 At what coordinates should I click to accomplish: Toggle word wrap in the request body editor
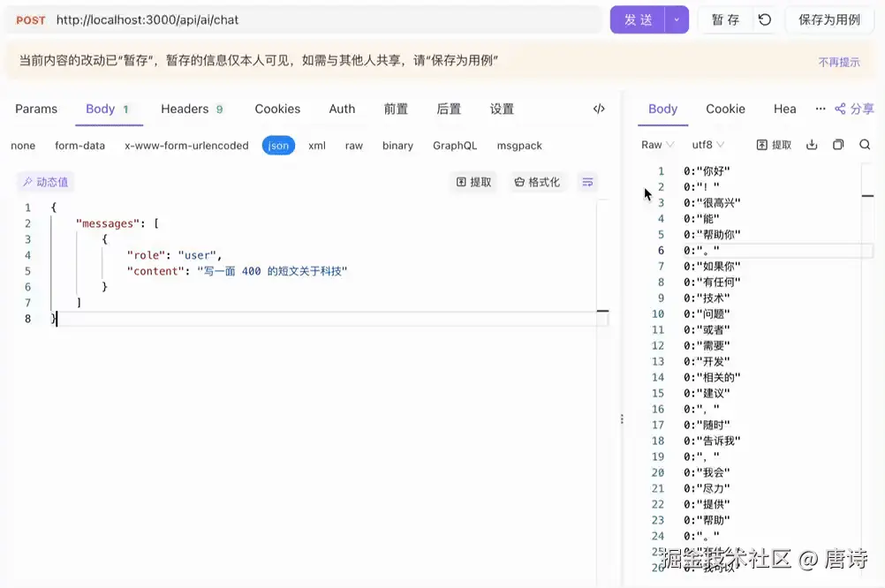point(587,182)
